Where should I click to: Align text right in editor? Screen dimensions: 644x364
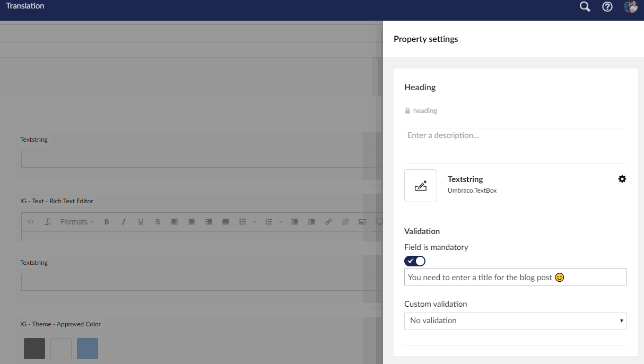coord(208,222)
